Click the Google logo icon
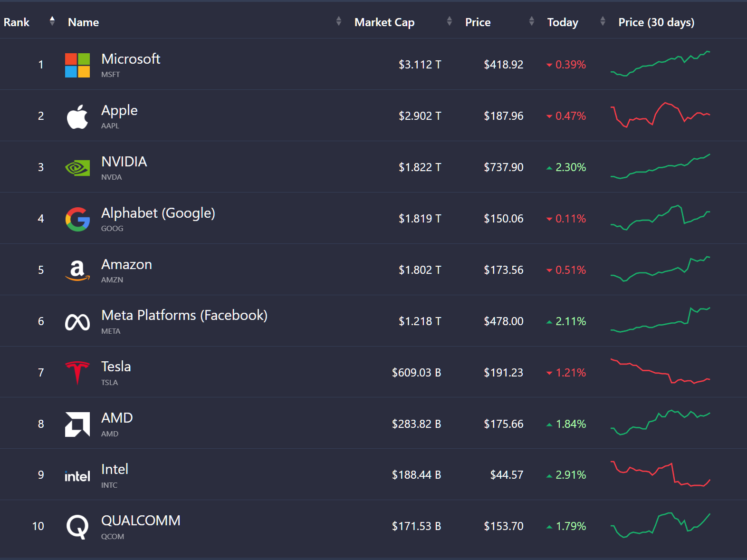 pyautogui.click(x=77, y=219)
